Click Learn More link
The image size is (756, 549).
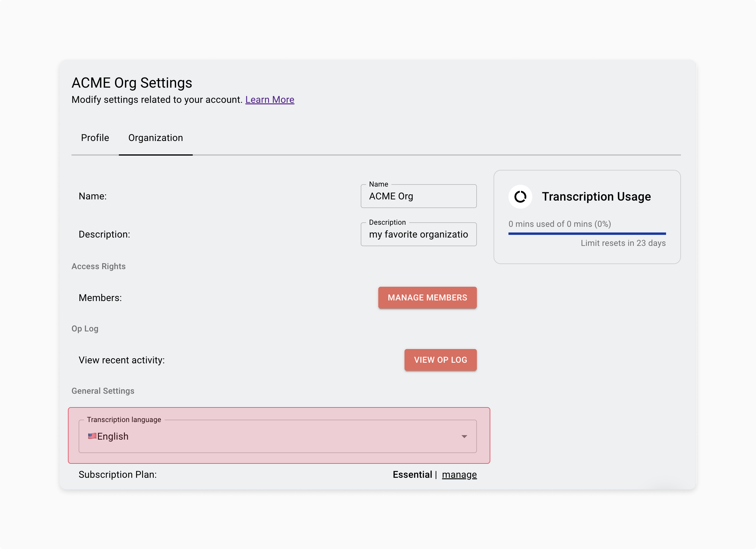pos(269,99)
